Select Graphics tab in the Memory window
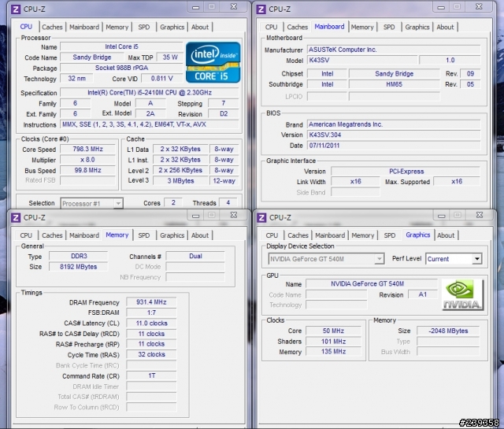The height and width of the screenshot is (429, 504). click(x=172, y=235)
